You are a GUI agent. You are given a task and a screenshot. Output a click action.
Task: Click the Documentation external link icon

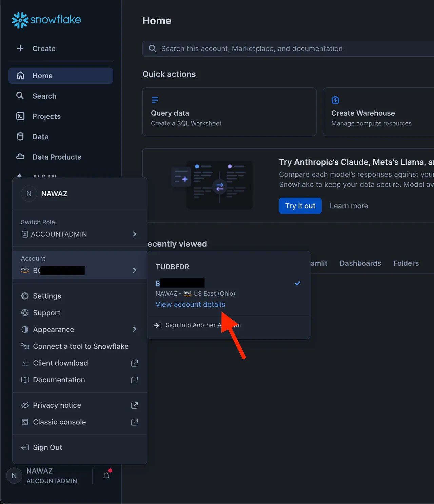pos(134,380)
